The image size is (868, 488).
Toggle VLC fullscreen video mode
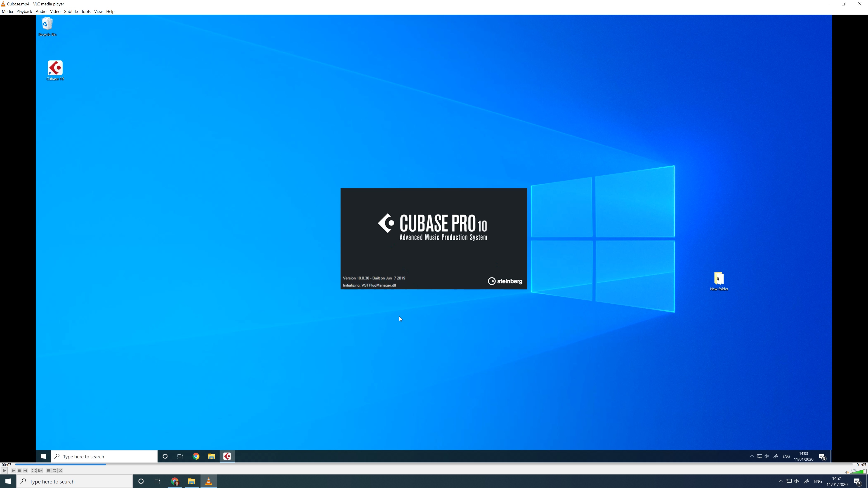(x=34, y=470)
